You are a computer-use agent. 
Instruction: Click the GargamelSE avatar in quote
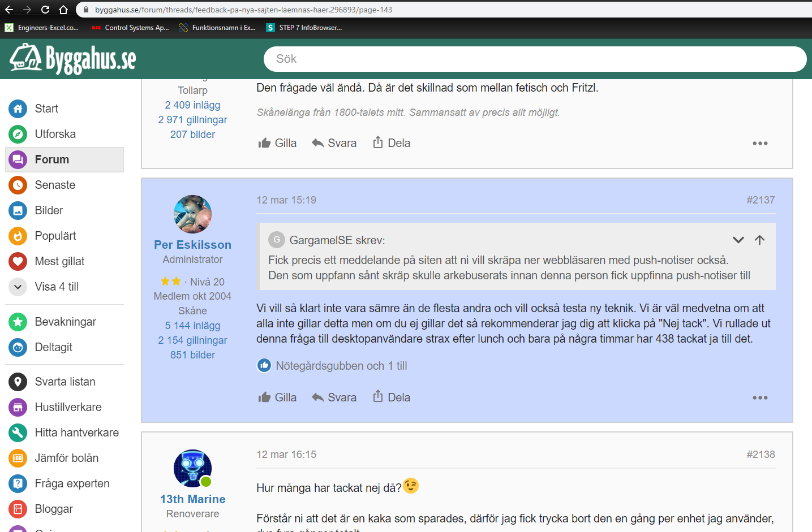(277, 240)
